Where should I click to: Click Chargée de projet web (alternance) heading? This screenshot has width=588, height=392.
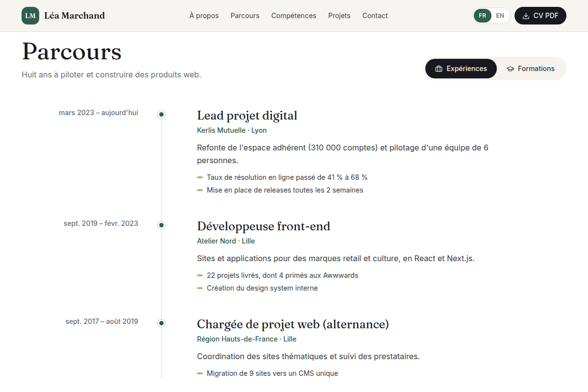click(293, 324)
